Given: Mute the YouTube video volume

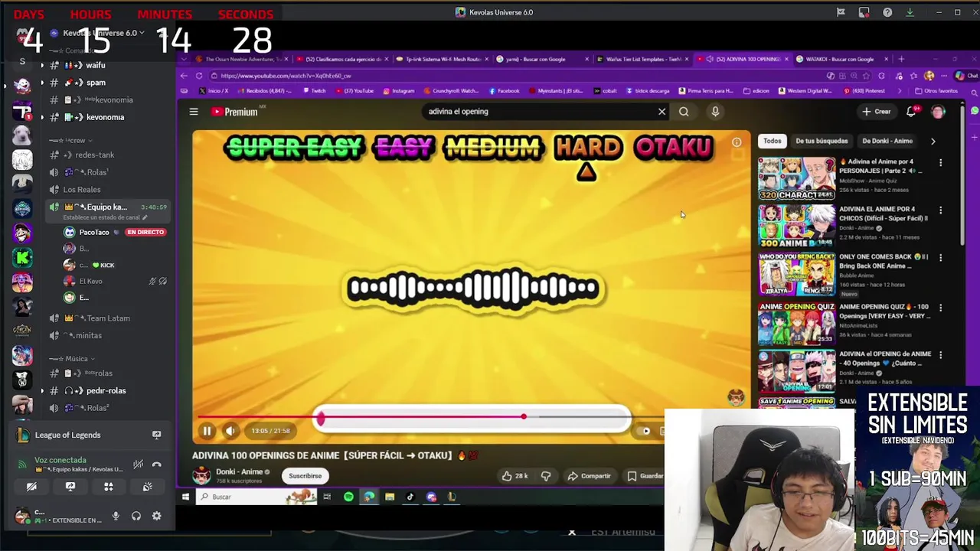Looking at the screenshot, I should coord(230,431).
